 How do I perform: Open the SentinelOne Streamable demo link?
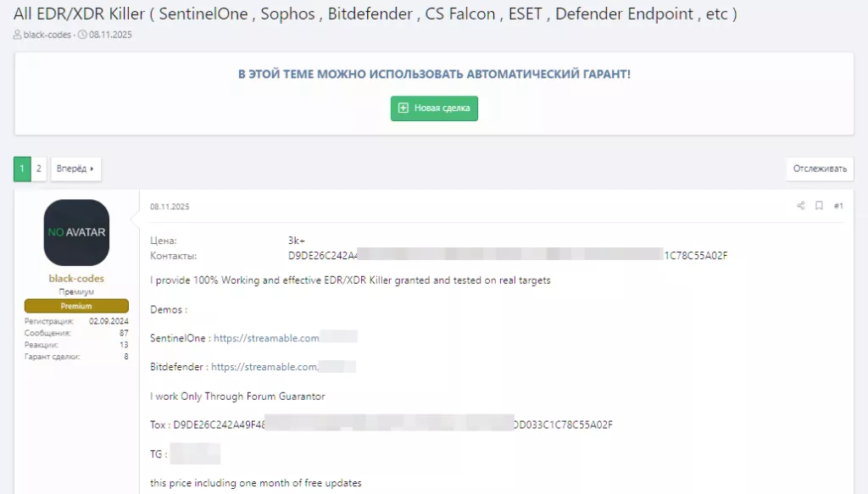coord(266,338)
